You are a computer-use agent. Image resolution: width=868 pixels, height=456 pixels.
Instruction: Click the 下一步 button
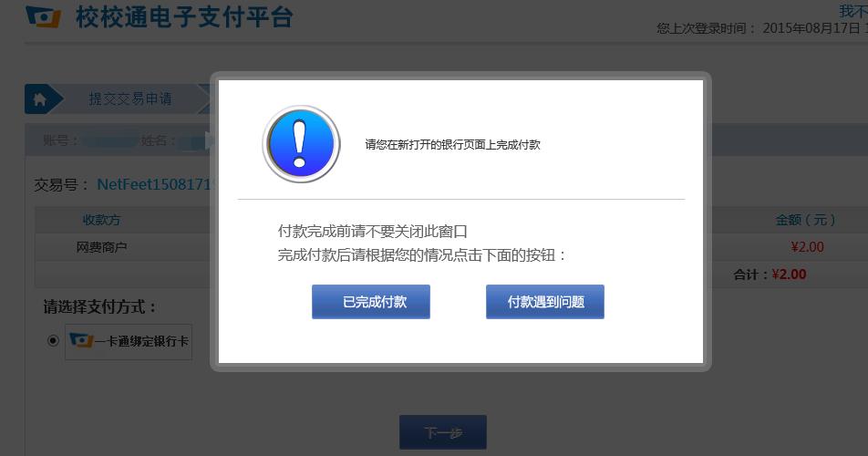click(x=443, y=432)
